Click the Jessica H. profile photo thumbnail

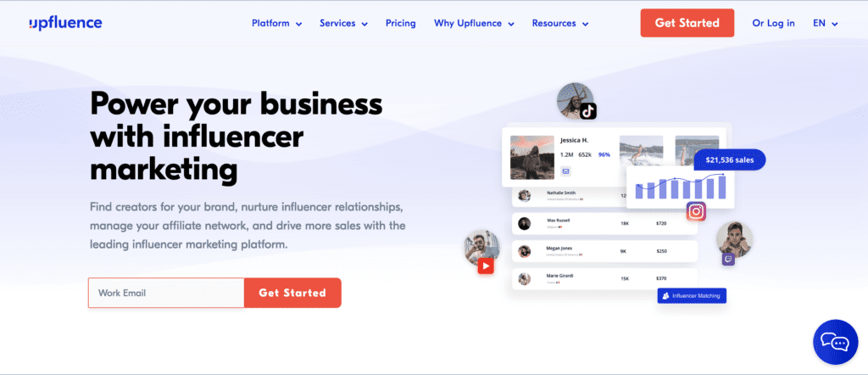pos(532,158)
